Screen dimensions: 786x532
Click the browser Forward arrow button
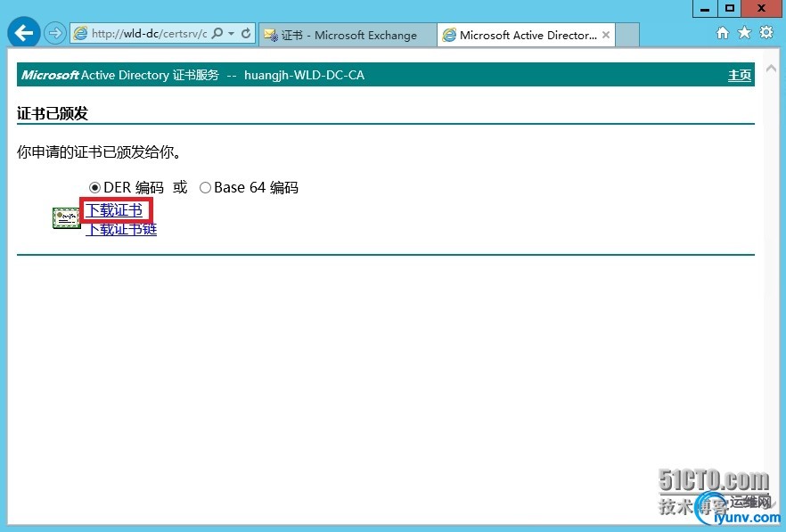(x=54, y=34)
